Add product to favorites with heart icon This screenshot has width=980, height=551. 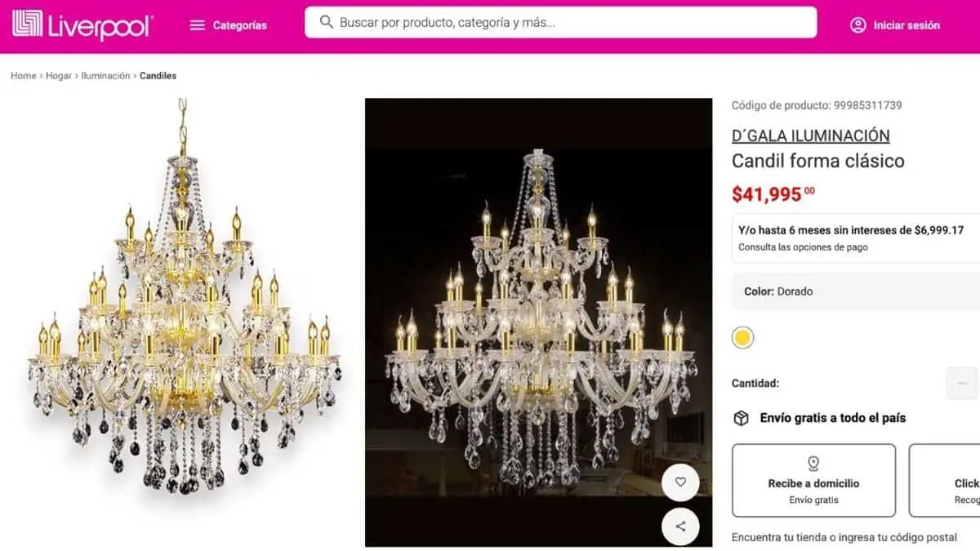tap(680, 482)
